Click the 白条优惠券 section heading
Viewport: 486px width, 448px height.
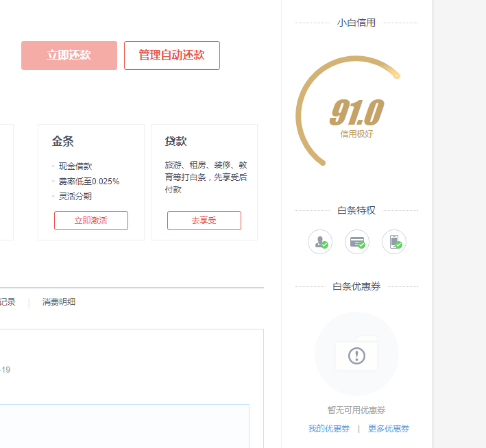click(356, 286)
